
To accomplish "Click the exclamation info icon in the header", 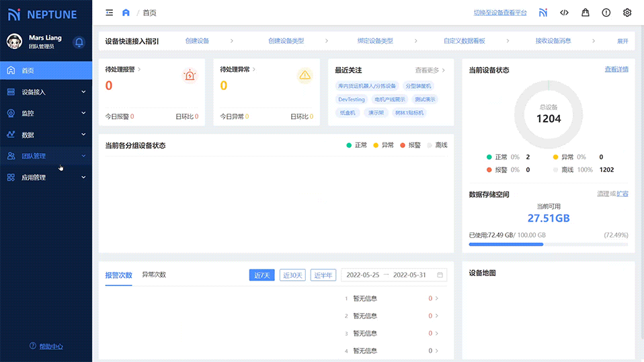I will click(606, 13).
